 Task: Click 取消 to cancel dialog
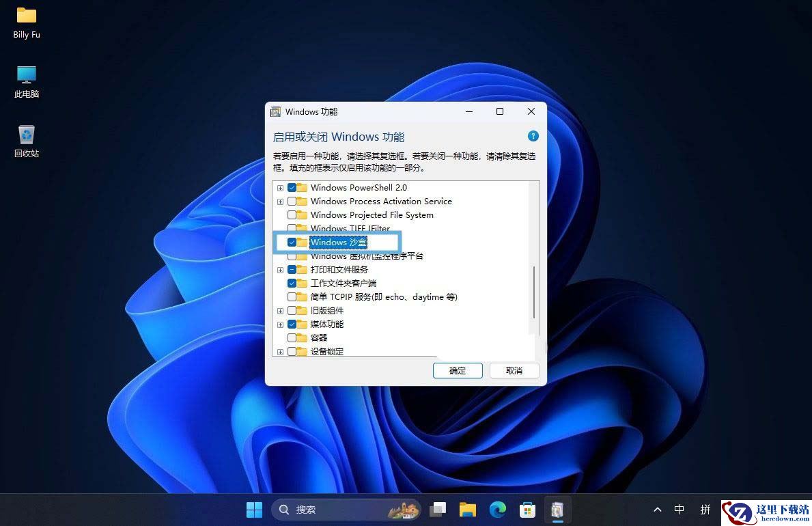coord(514,370)
